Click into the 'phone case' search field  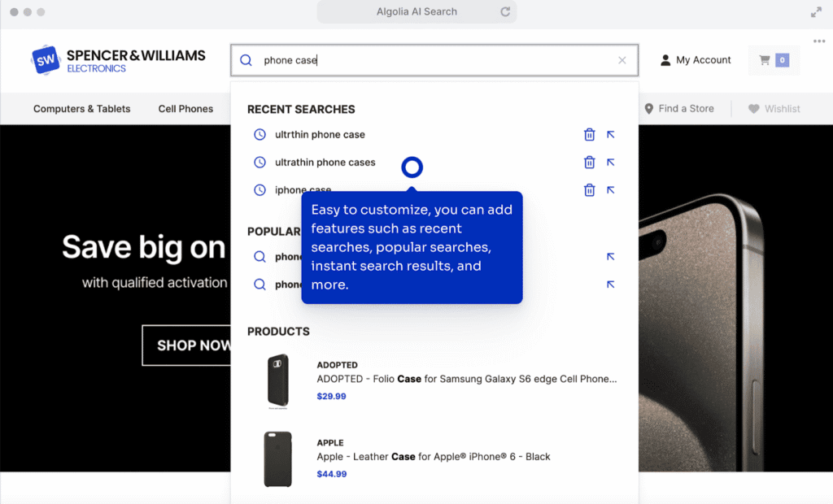(431, 60)
